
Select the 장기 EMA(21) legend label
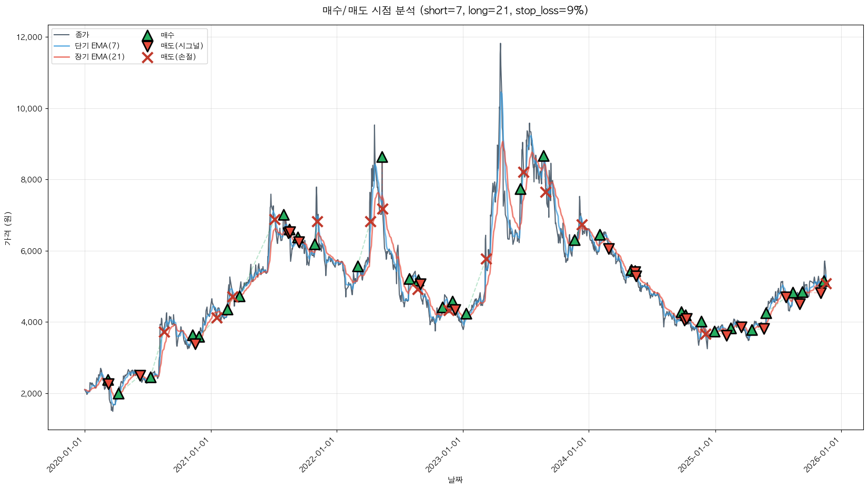tap(99, 57)
